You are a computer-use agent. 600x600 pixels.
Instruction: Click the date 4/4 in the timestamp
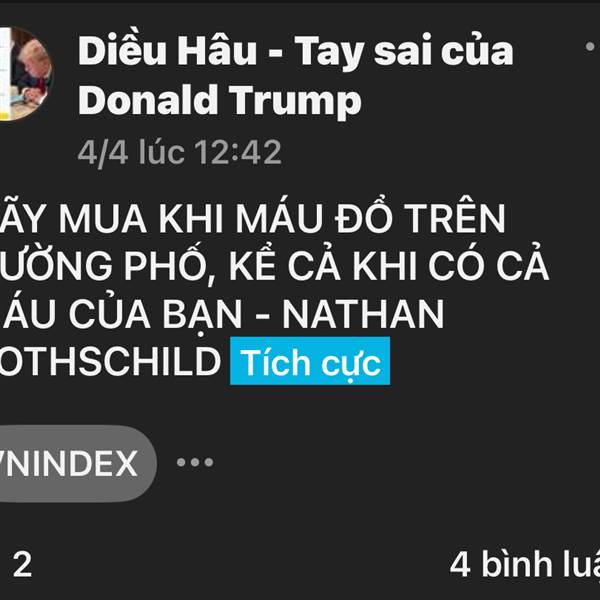point(103,153)
